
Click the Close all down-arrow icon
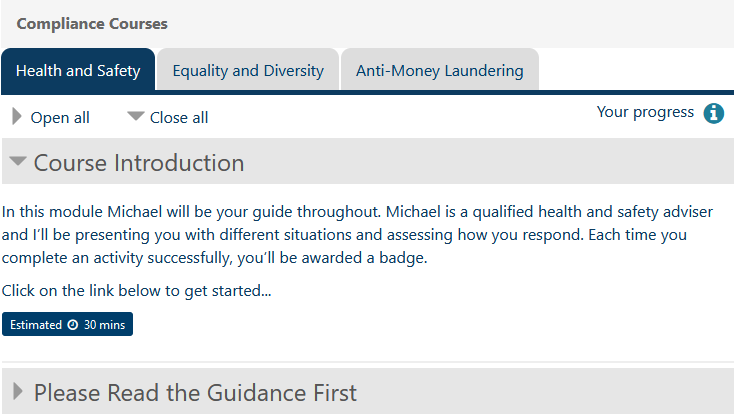(x=136, y=116)
